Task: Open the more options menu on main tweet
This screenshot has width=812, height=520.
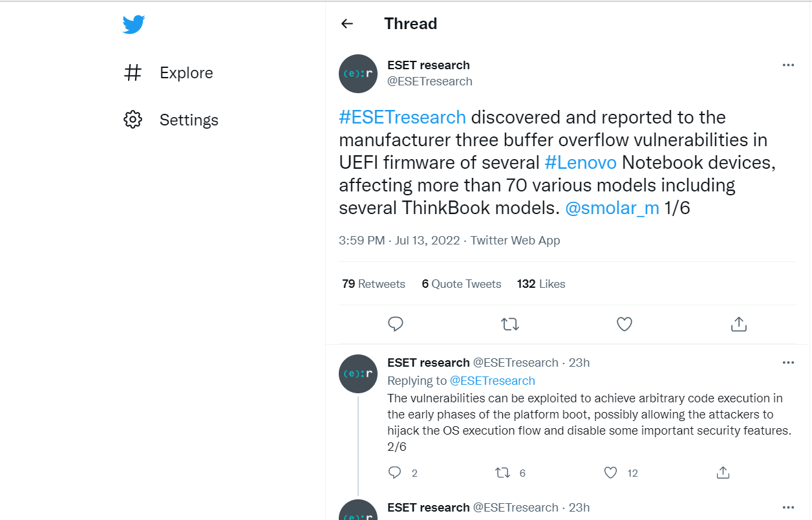Action: pyautogui.click(x=788, y=65)
